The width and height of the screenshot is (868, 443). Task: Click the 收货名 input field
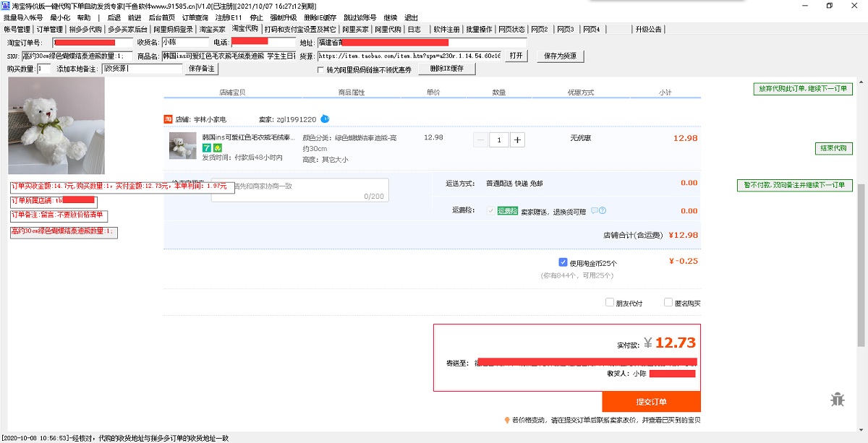(x=184, y=43)
